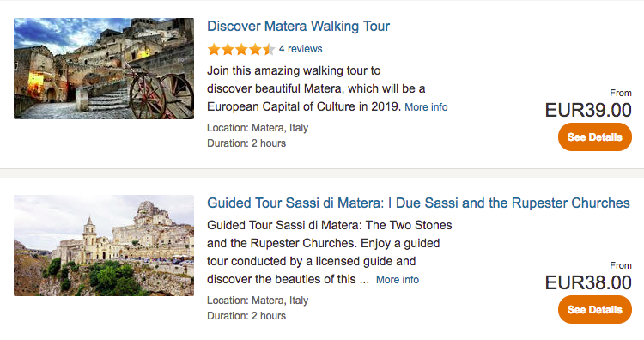
Task: Click the third orange rating star
Action: tap(241, 49)
